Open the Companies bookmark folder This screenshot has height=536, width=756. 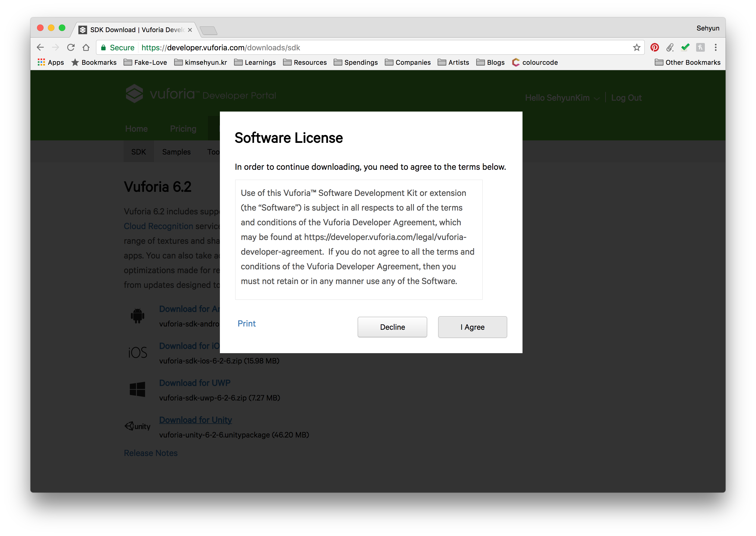click(408, 62)
